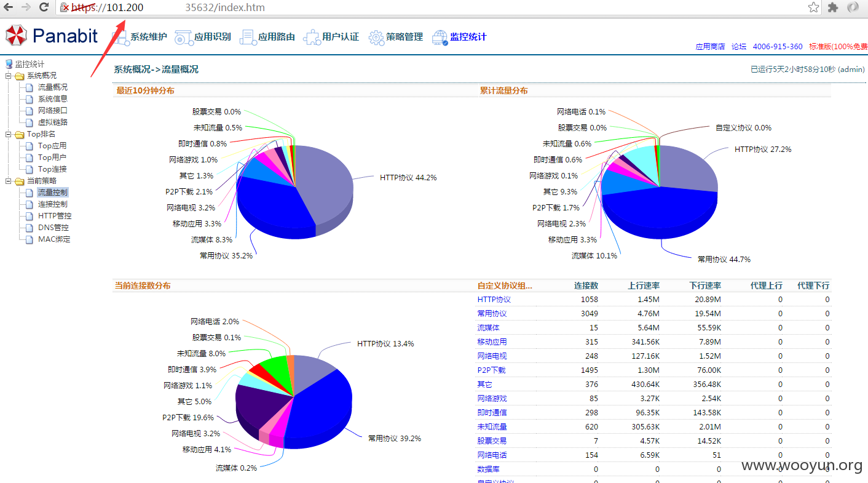The width and height of the screenshot is (868, 483).
Task: Click the 用户认证 puzzle icon
Action: click(312, 37)
